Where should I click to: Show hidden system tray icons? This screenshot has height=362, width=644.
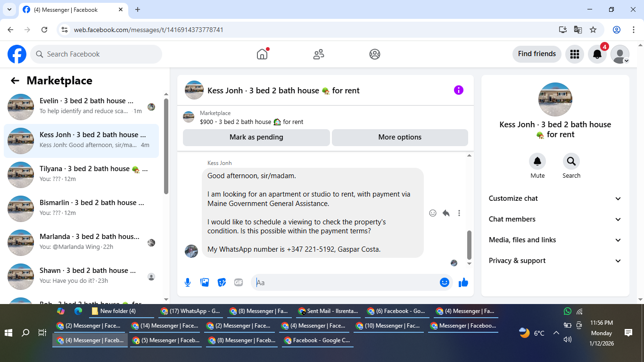click(x=556, y=333)
